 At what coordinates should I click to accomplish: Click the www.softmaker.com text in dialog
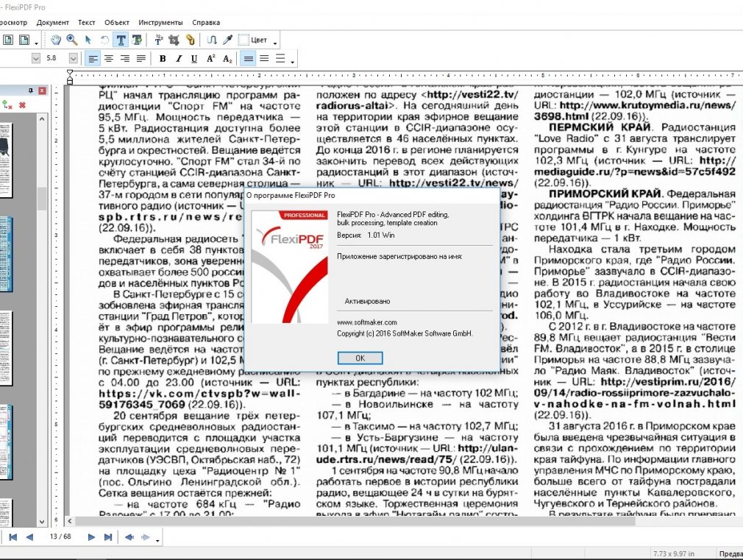point(367,322)
